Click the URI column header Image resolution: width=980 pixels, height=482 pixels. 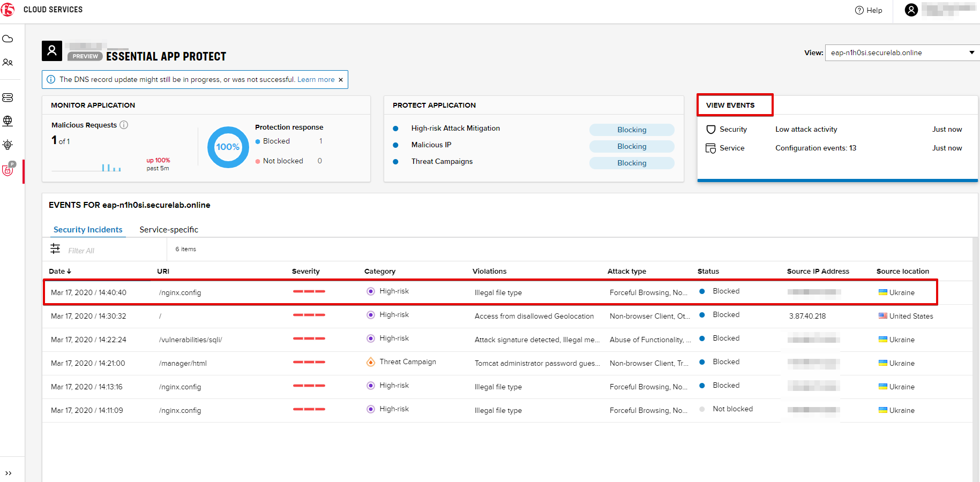(x=163, y=271)
